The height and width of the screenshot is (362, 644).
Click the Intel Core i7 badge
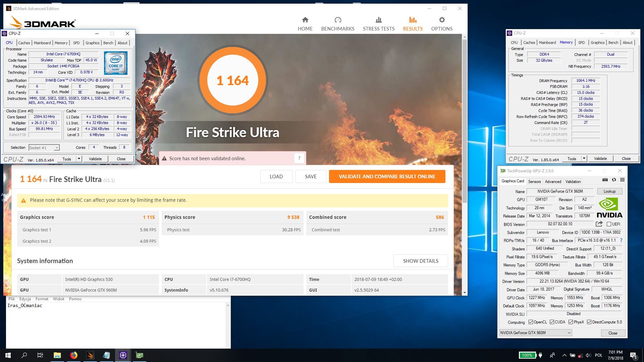click(x=115, y=63)
